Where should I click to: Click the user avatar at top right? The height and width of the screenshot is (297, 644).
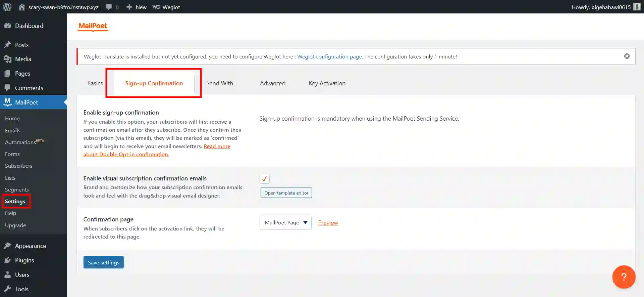click(x=637, y=7)
